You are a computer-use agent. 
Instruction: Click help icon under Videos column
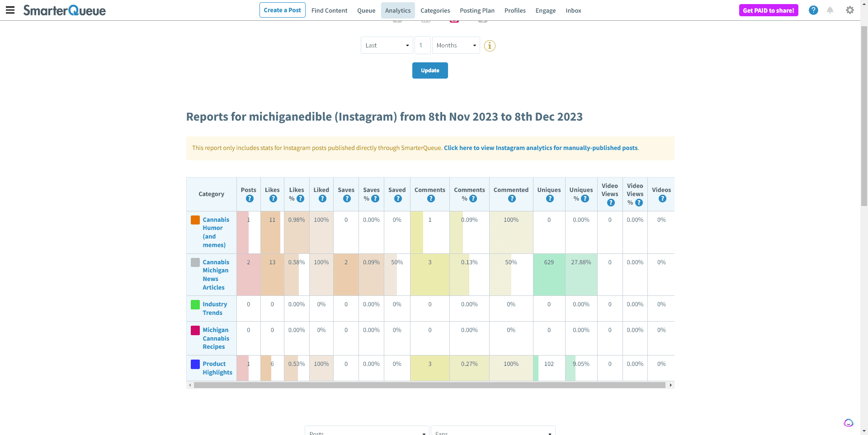tap(662, 199)
